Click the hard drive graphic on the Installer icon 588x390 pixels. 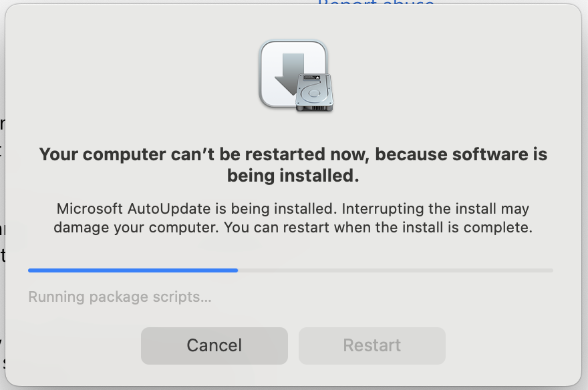pos(314,92)
